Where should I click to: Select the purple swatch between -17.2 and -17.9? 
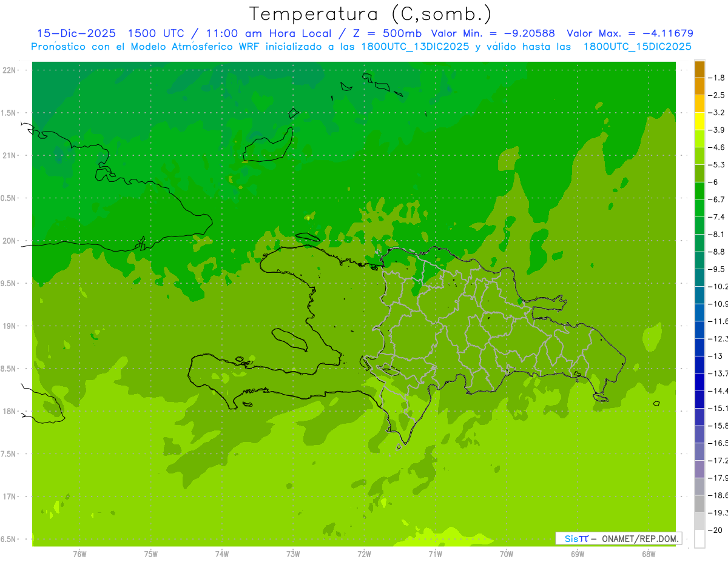click(x=699, y=469)
